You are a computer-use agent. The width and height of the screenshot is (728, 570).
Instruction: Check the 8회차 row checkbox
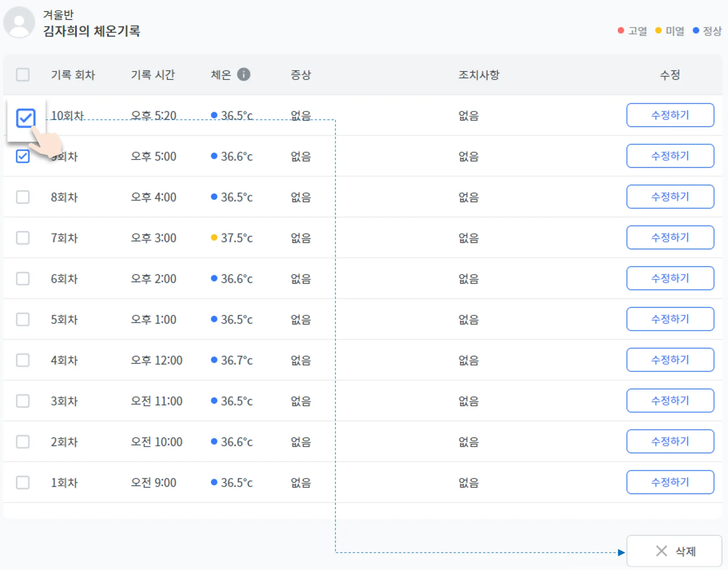(x=23, y=197)
